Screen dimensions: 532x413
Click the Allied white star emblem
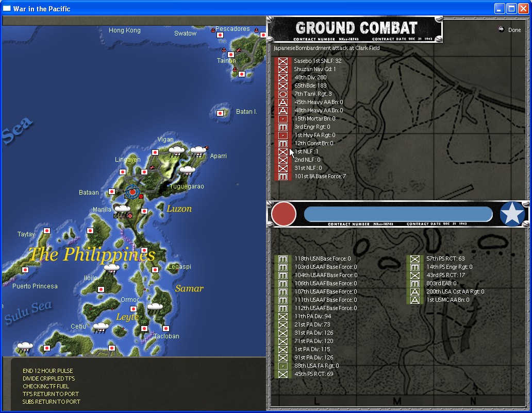(x=512, y=214)
